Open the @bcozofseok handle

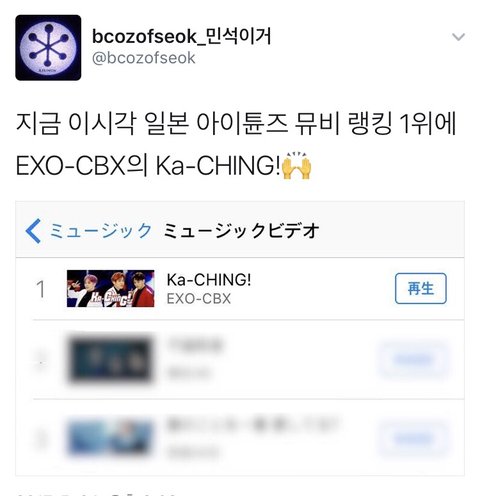(x=144, y=58)
